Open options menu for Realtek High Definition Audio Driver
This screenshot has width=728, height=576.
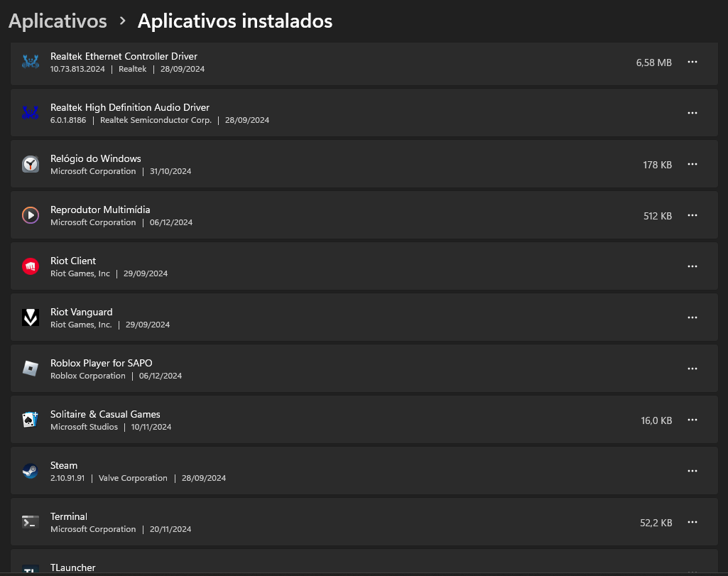pos(692,113)
